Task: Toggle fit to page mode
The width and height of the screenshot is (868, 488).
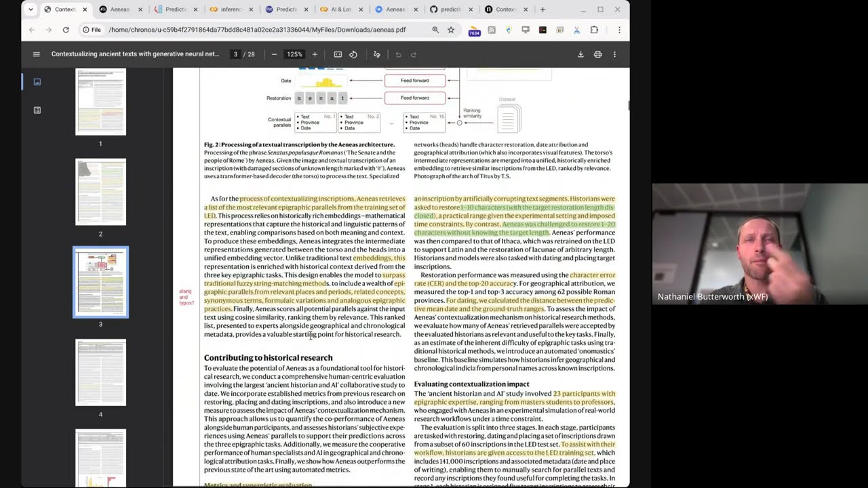Action: click(x=338, y=54)
